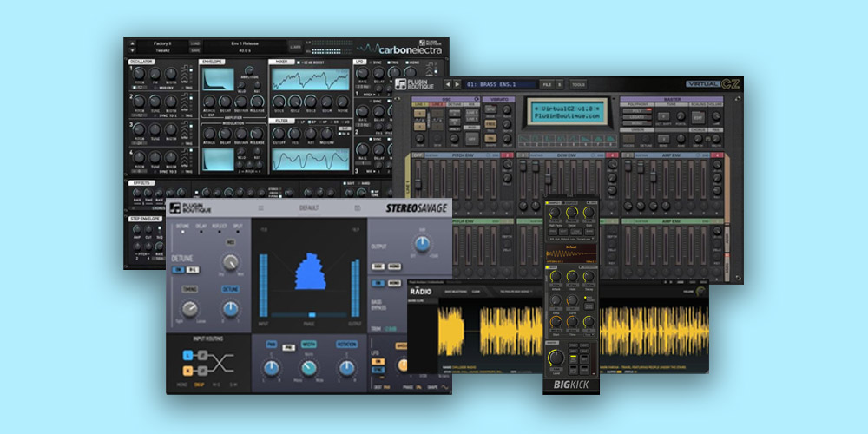Click the PAN knob in Stereo Savage

271,367
